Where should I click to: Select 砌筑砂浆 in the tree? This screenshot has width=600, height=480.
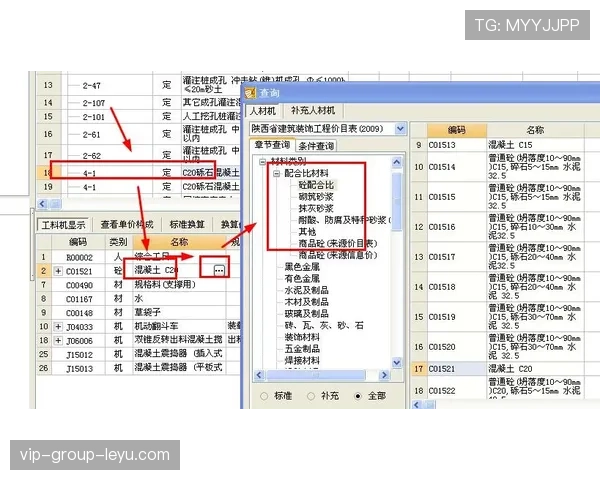316,197
